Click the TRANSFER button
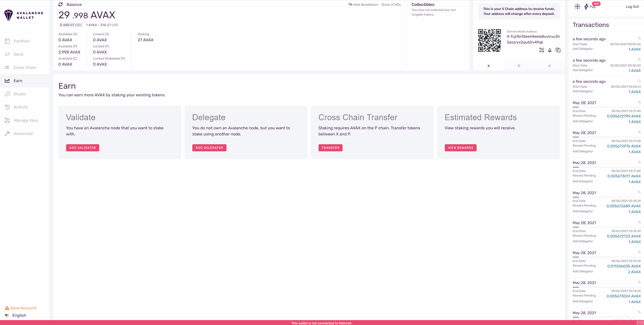 click(331, 148)
